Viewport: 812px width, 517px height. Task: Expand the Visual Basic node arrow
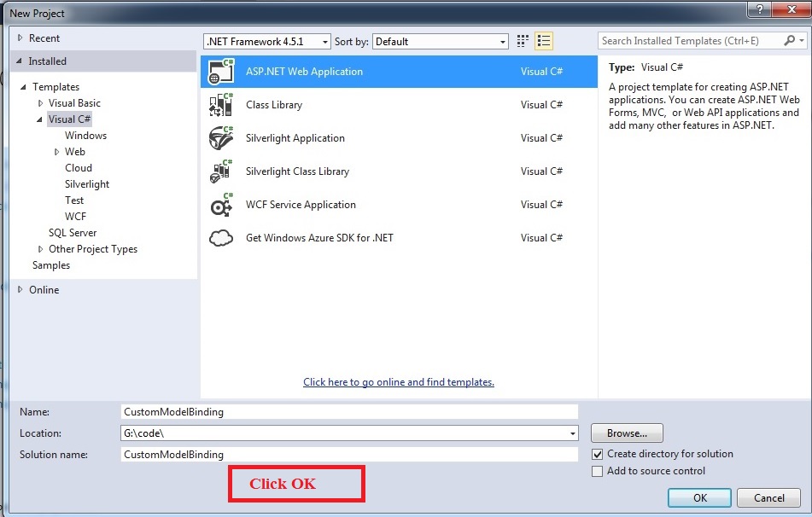click(40, 103)
